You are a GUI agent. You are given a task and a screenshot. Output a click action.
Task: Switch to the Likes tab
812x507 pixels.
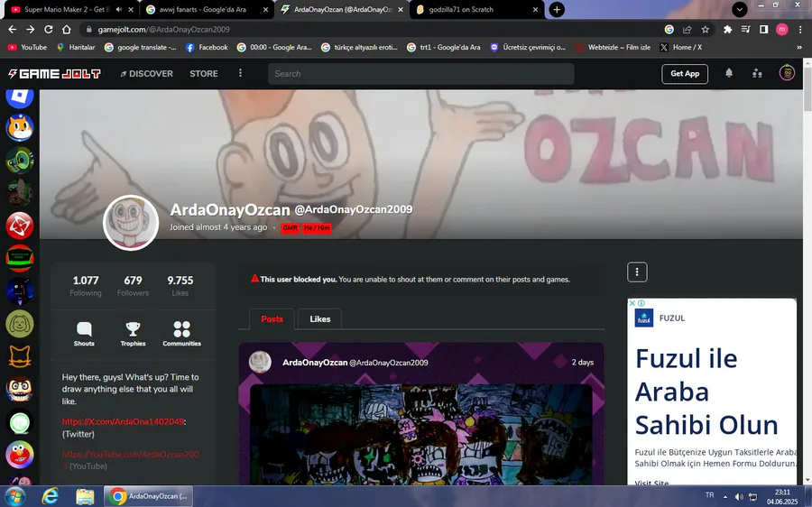pyautogui.click(x=320, y=319)
